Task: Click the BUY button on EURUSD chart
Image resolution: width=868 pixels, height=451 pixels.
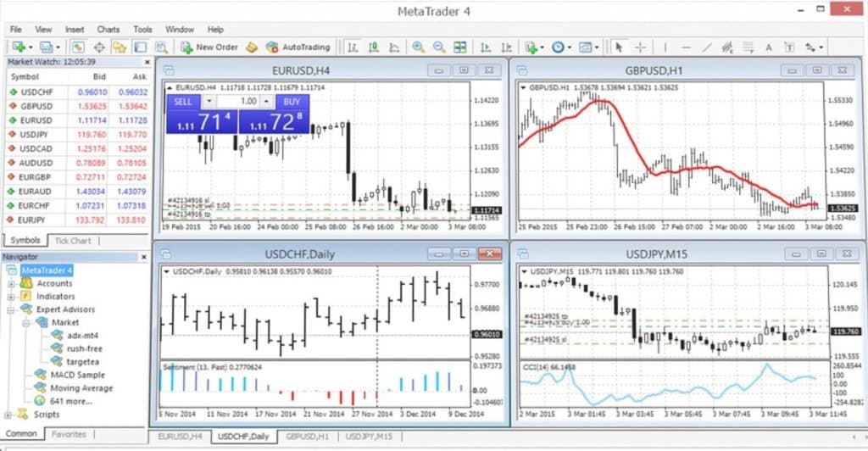Action: 292,102
